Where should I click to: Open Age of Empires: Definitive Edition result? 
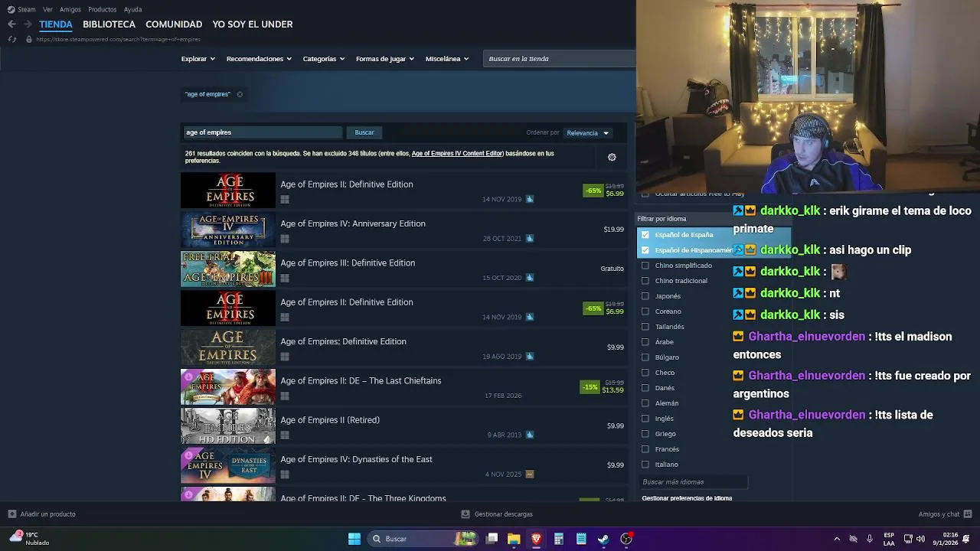click(403, 347)
